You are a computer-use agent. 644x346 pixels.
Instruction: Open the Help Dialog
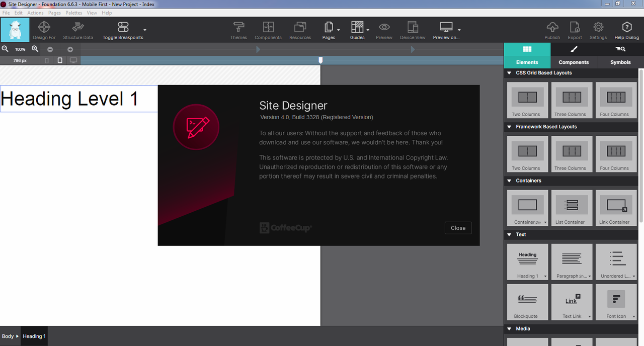626,30
